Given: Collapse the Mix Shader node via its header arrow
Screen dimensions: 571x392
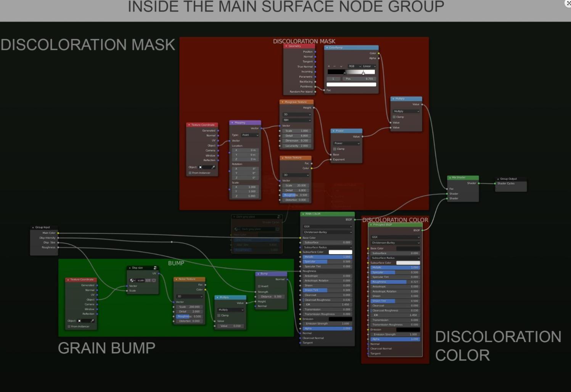Looking at the screenshot, I should pos(450,178).
